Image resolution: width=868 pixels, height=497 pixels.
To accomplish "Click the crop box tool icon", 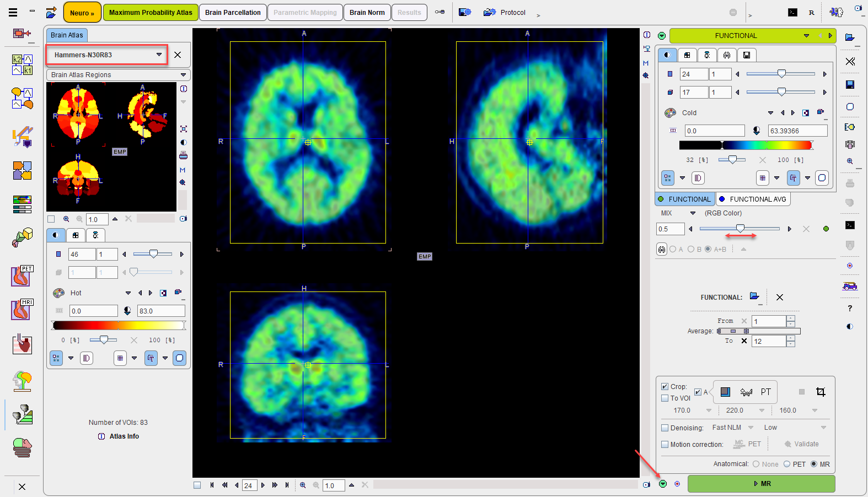I will coord(821,392).
